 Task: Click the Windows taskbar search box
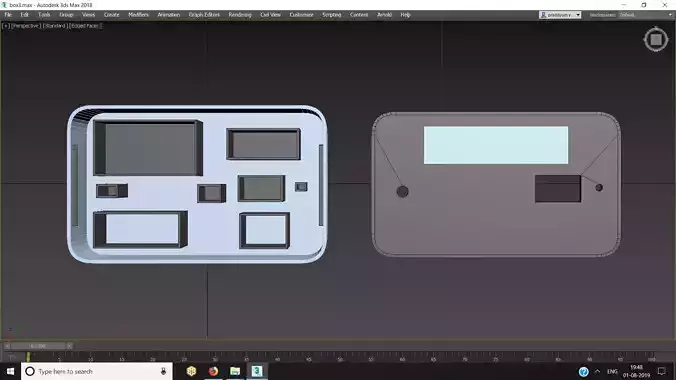click(97, 371)
